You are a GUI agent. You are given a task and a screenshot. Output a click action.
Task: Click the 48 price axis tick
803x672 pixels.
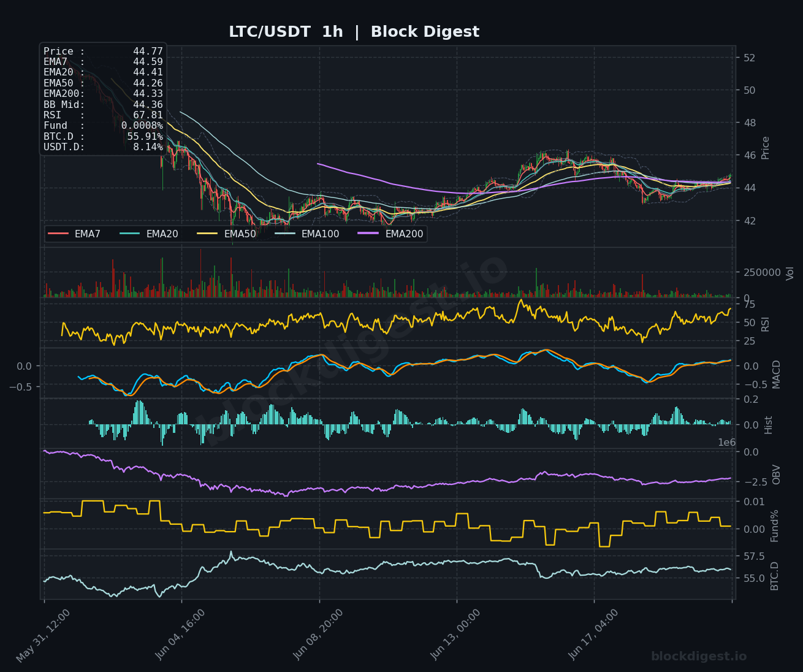(749, 123)
